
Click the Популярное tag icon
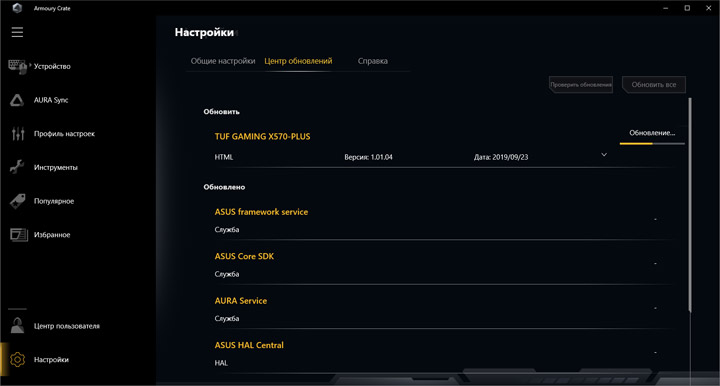point(17,201)
